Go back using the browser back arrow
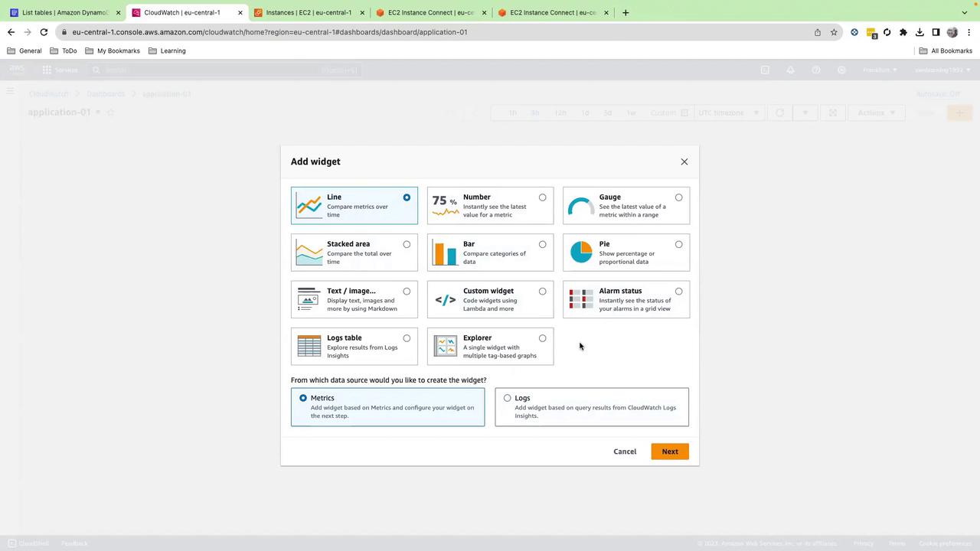980x551 pixels. pos(11,32)
